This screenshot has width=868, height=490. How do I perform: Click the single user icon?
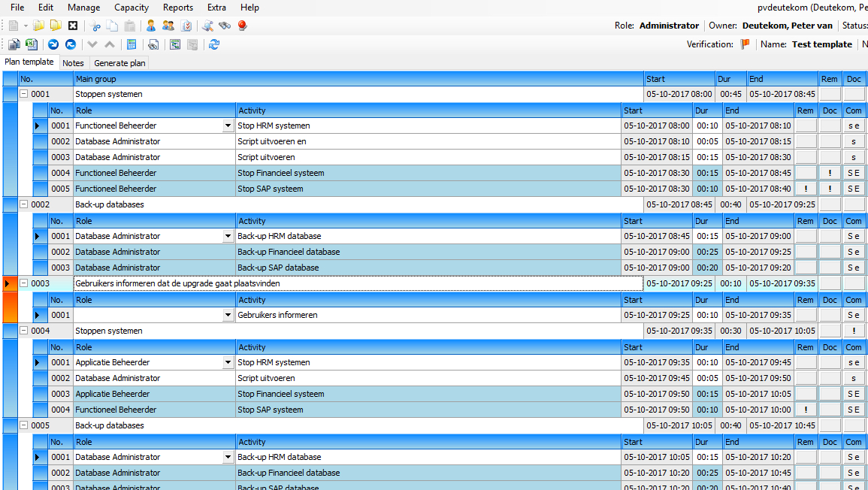coord(150,26)
